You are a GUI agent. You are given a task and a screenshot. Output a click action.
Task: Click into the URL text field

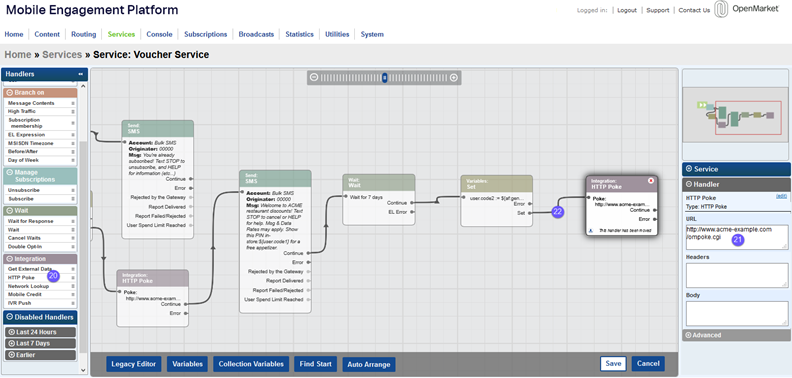tap(737, 237)
